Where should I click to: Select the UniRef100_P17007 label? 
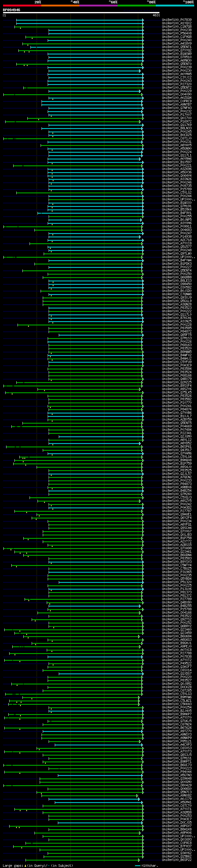pyautogui.click(x=177, y=115)
